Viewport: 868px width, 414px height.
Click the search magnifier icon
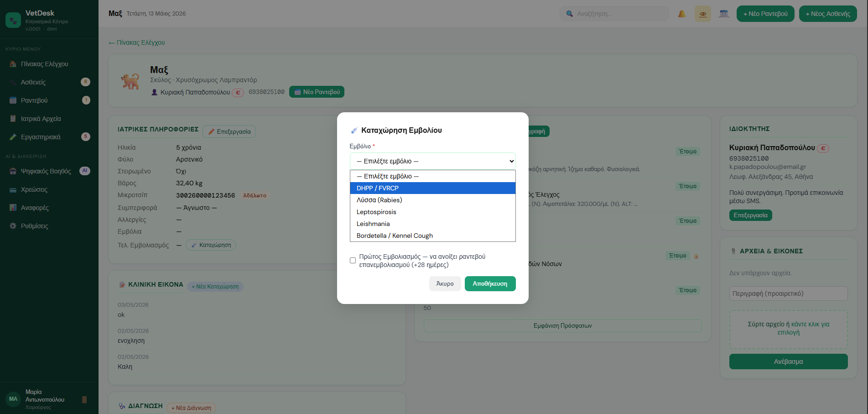(x=569, y=14)
